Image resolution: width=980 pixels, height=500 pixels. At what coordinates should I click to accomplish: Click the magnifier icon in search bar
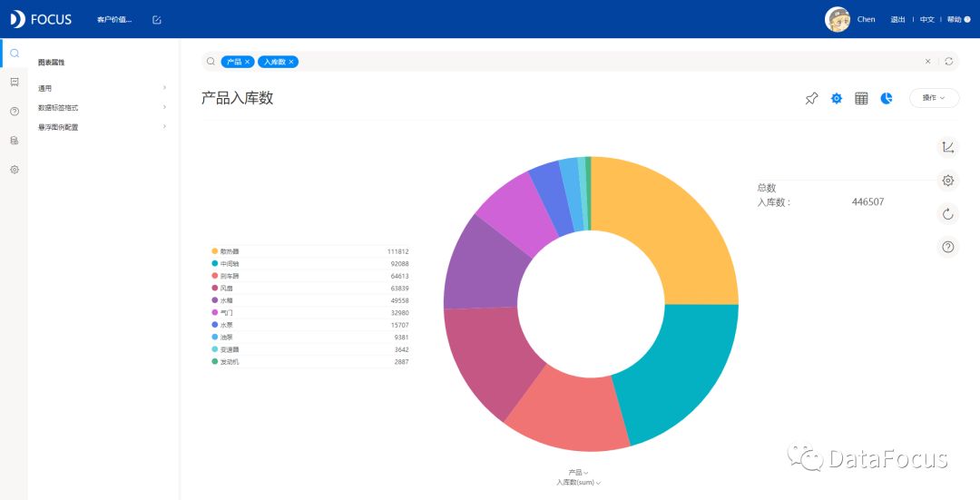click(211, 61)
